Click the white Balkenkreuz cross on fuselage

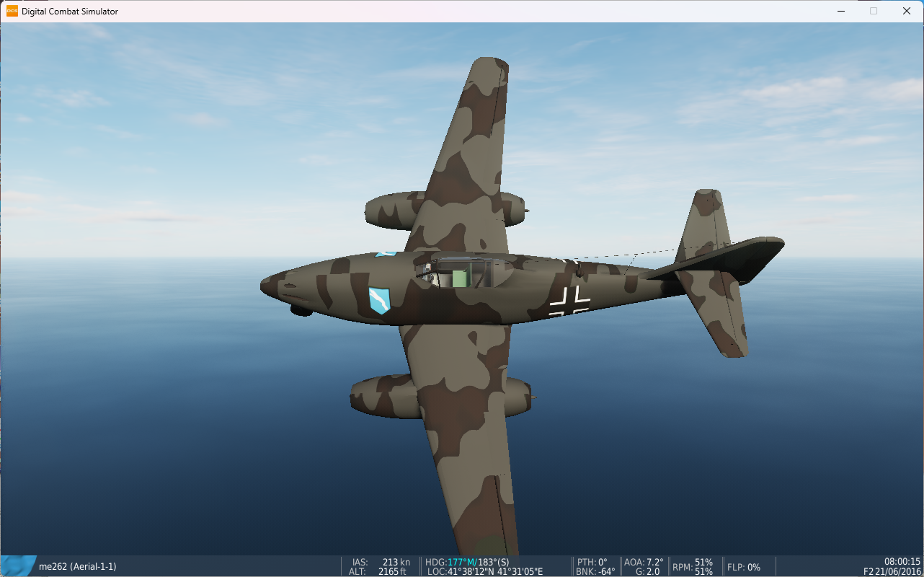click(x=569, y=301)
